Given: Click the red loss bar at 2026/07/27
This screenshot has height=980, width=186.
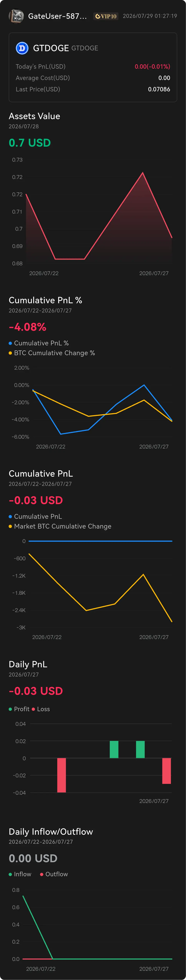Looking at the screenshot, I should point(166,771).
